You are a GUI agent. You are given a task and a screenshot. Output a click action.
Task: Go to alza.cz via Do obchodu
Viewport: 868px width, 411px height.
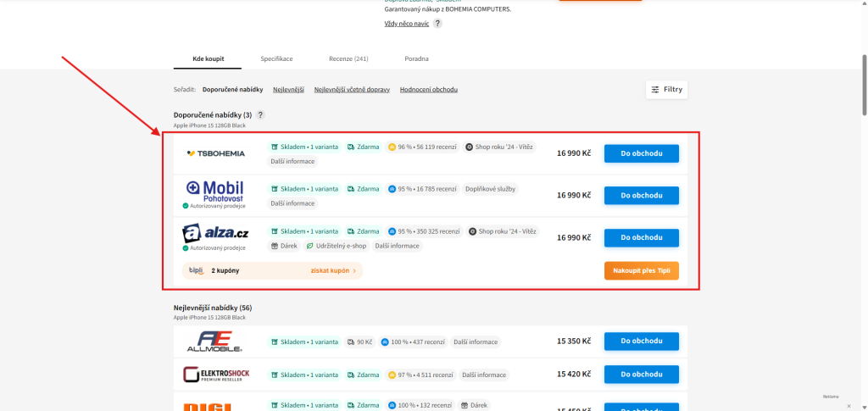[641, 237]
